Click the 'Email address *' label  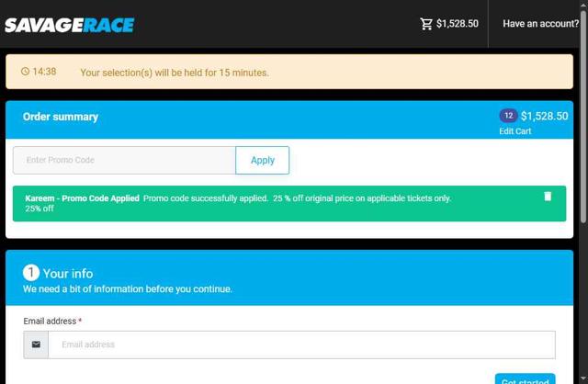[x=52, y=321]
